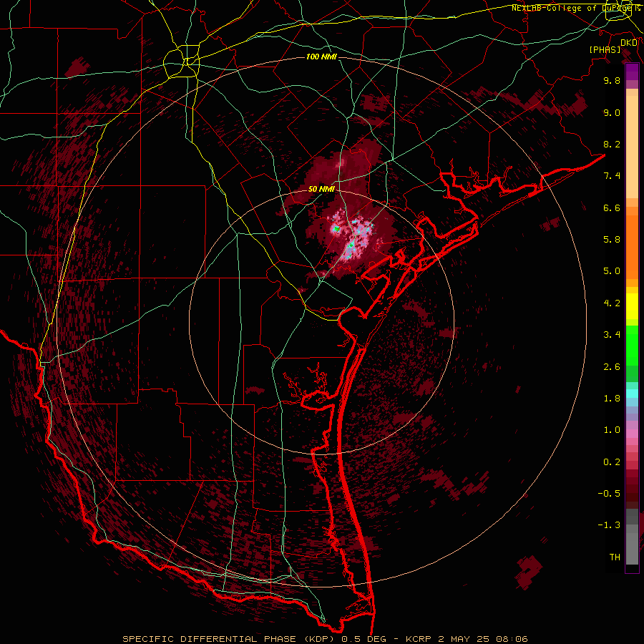Image resolution: width=644 pixels, height=644 pixels.
Task: Select the NEXLAB-College of DuPage credit text
Action: [x=575, y=8]
